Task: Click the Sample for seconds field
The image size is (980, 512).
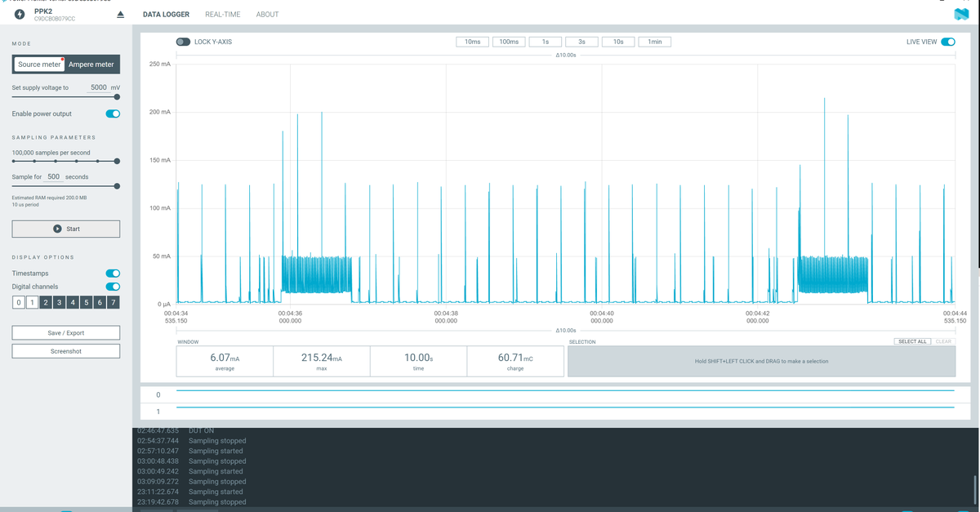Action: [x=54, y=176]
